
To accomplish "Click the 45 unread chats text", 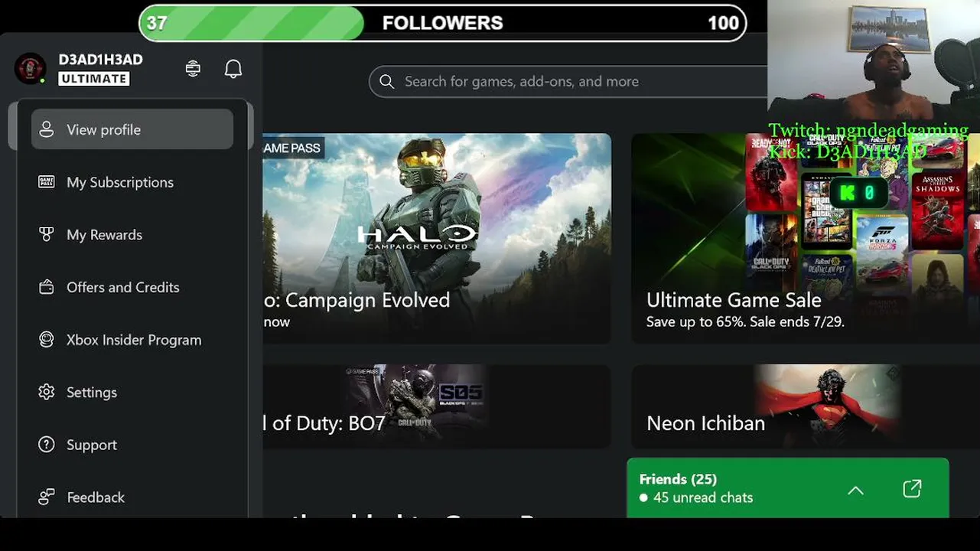I will (x=703, y=497).
